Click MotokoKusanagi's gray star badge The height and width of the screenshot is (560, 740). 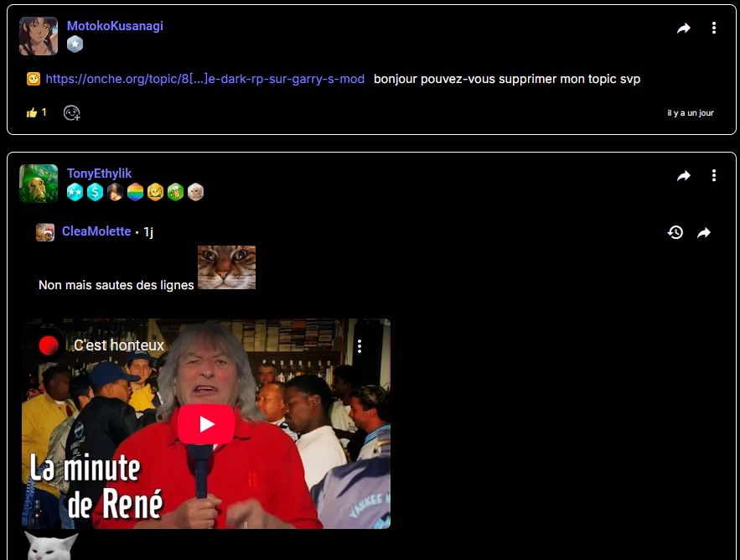[x=75, y=44]
